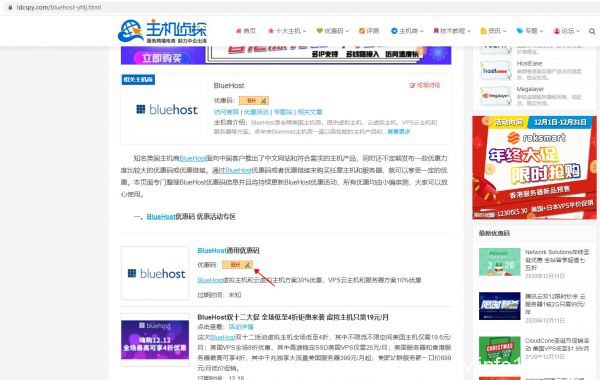Click the bluehost logo beside 通用优惠码

pos(155,273)
